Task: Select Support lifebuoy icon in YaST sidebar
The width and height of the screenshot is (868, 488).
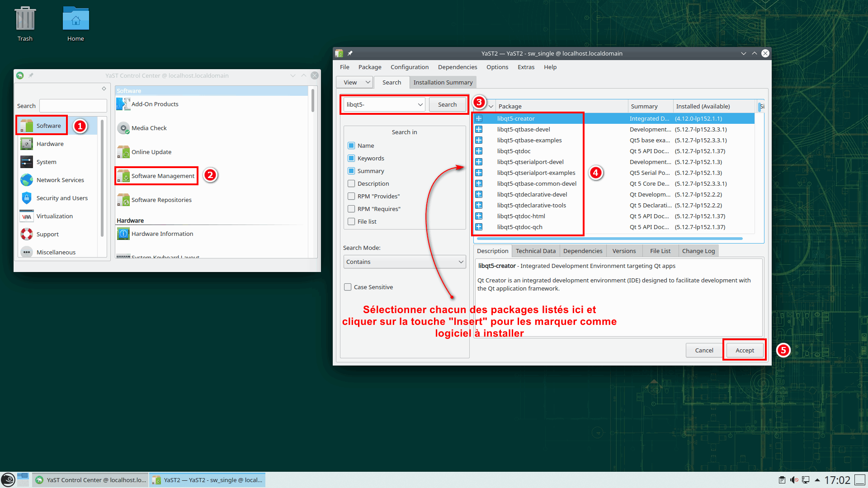Action: (x=27, y=234)
